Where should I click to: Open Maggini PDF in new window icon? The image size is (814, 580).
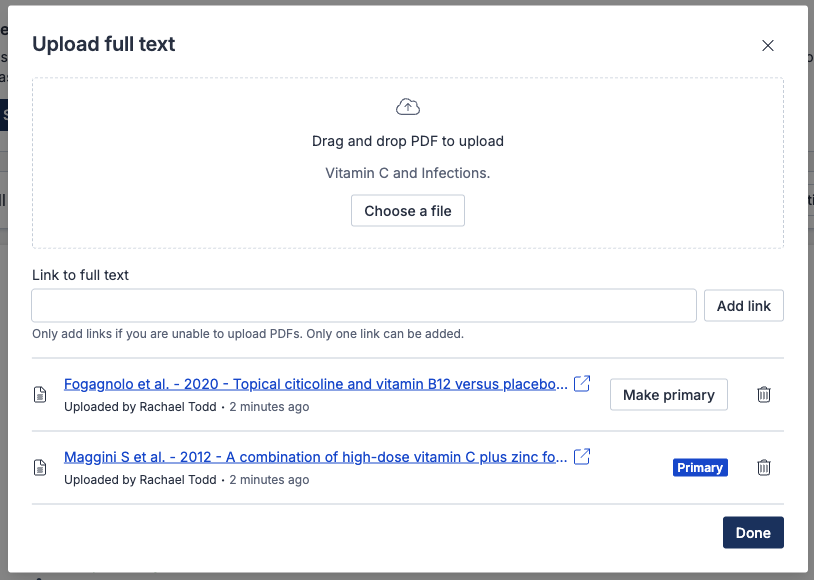581,457
